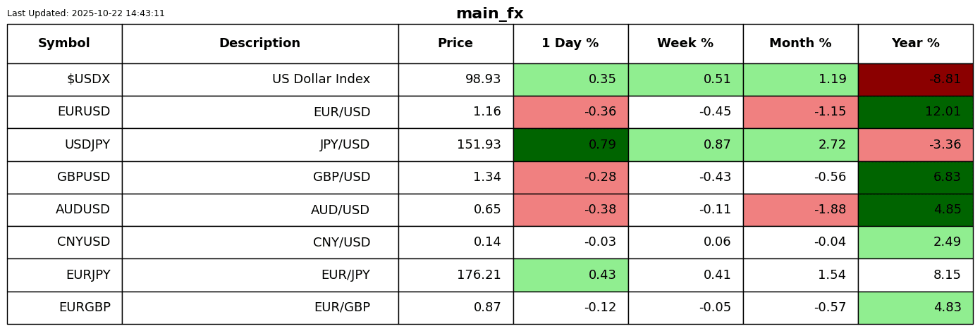This screenshot has height=331, width=980.
Task: Click the Description column header
Action: click(259, 44)
